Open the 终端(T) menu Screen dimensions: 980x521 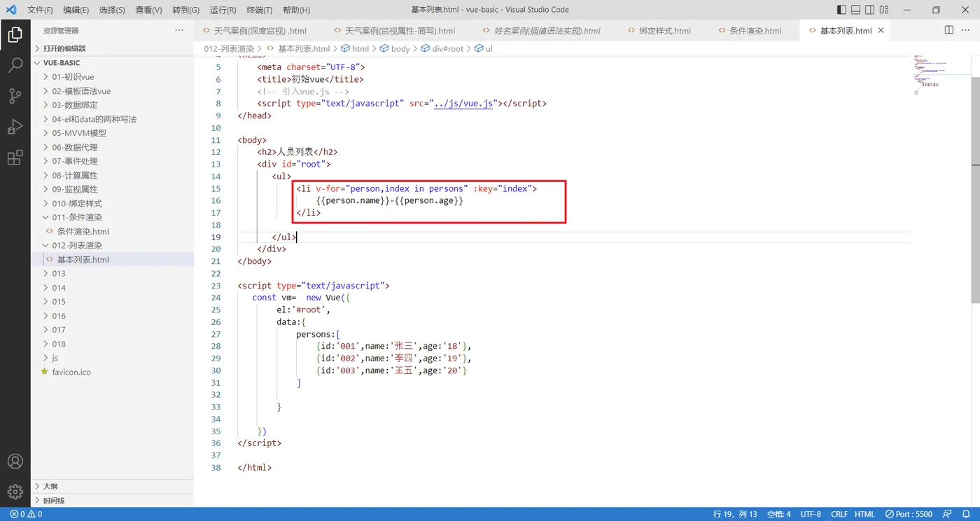tap(260, 10)
